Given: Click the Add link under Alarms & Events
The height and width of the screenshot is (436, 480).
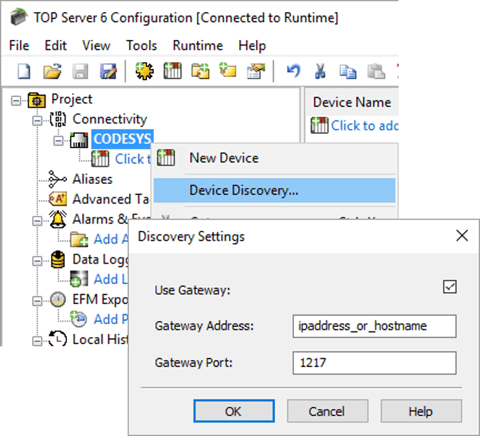Looking at the screenshot, I should click(111, 239).
